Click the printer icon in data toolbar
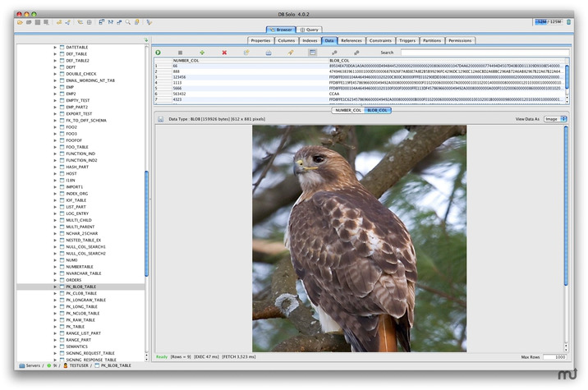Image resolution: width=588 pixels, height=390 pixels. point(268,52)
